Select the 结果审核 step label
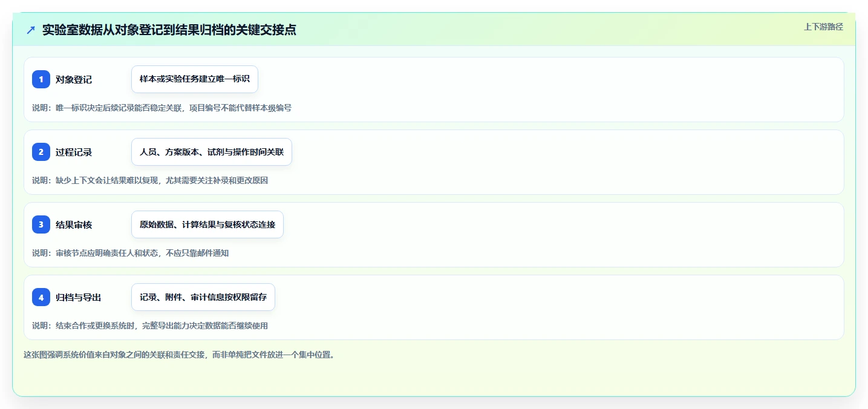The width and height of the screenshot is (868, 409). click(74, 224)
